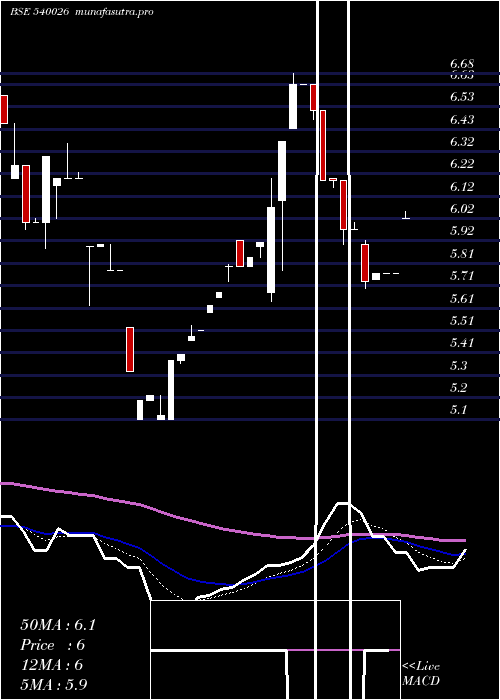The image size is (500, 700).
Task: Click the 6.32 price label
Action: 462,142
